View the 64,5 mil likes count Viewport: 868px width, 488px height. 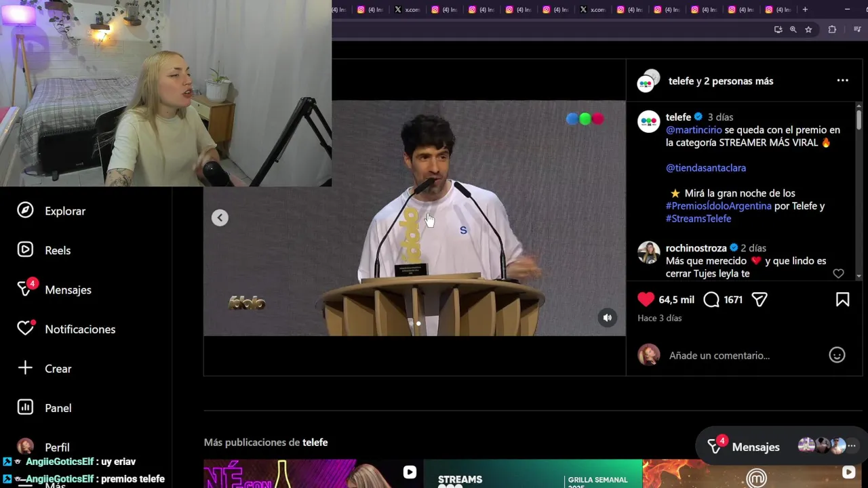pyautogui.click(x=676, y=299)
